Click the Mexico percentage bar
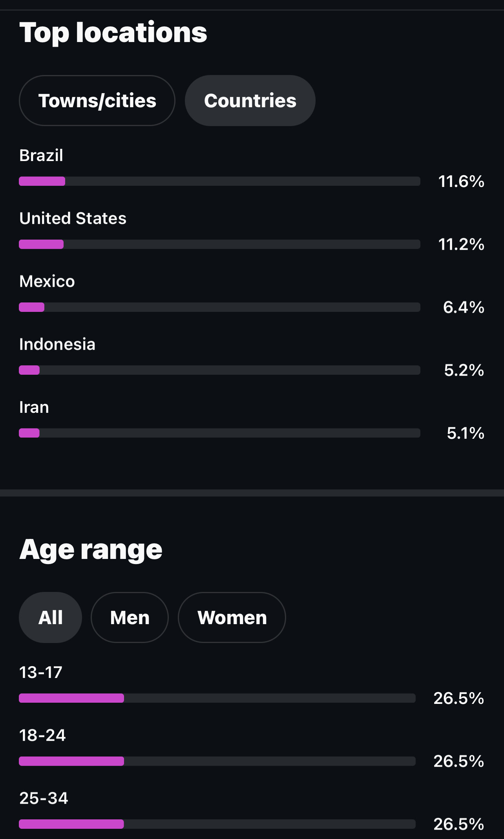The image size is (504, 839). click(219, 307)
